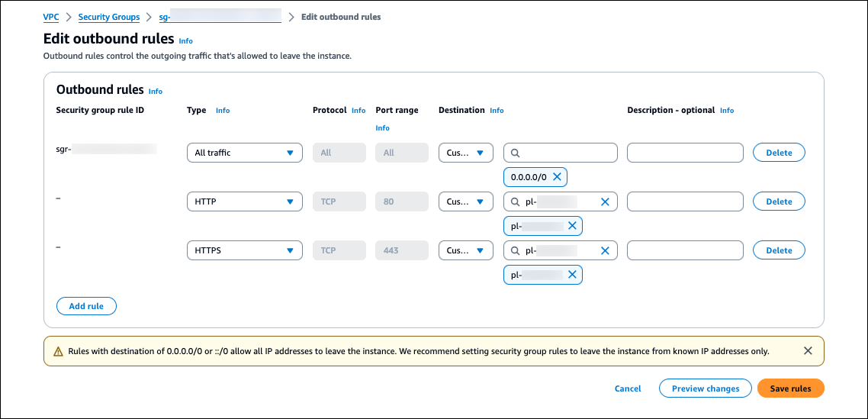Open the HTTPS type dropdown

244,250
